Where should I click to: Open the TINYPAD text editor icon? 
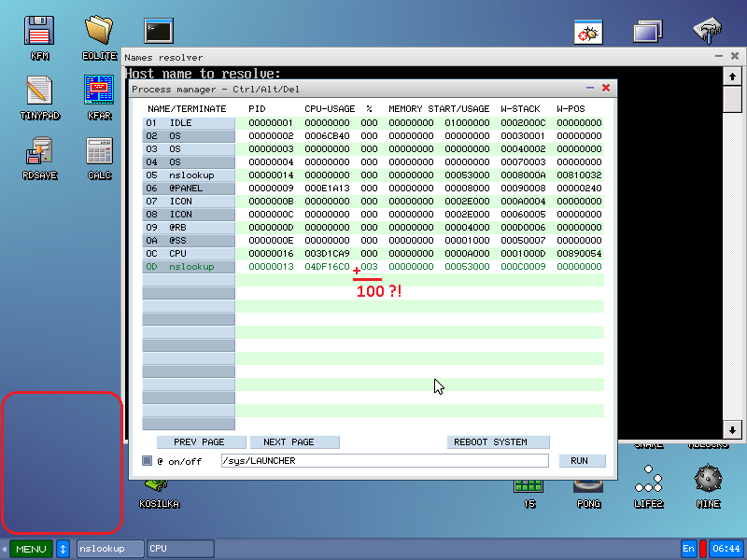coord(39,95)
